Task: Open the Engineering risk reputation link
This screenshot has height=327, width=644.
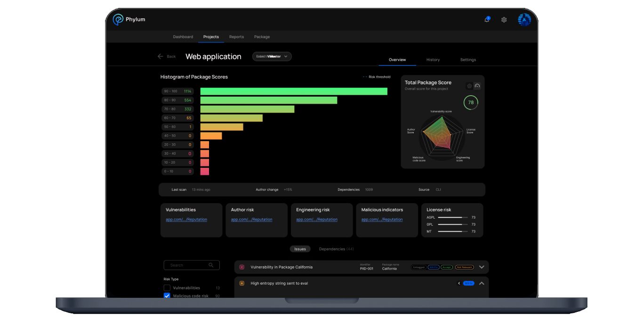Action: (317, 220)
